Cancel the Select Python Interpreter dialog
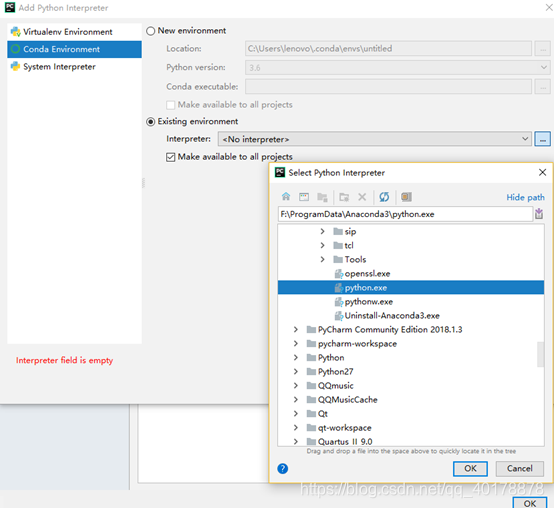 [x=519, y=468]
